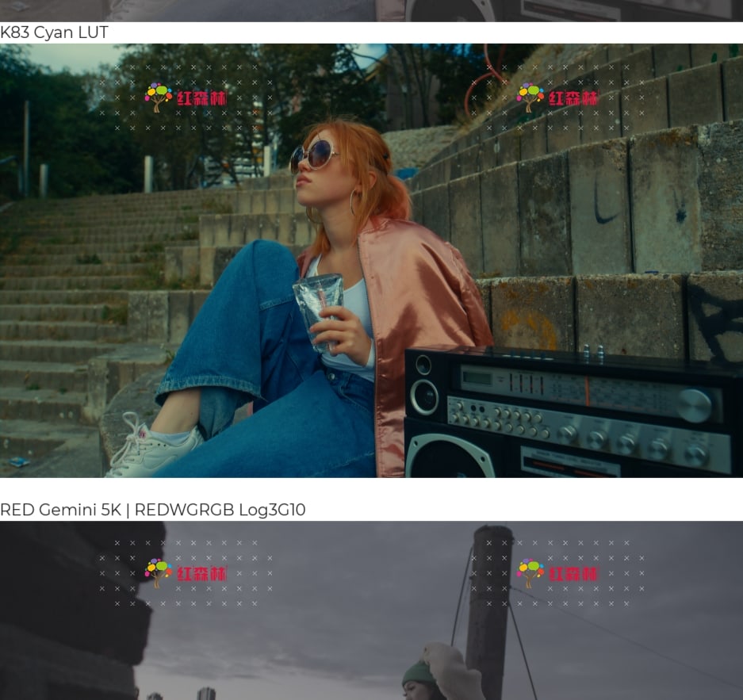Screen dimensions: 743x700
Task: Click the K83 Cyan LUT caption
Action: click(54, 33)
